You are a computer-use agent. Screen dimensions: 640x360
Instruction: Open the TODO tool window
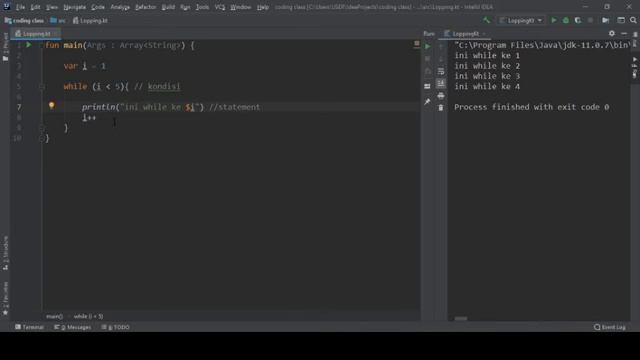pyautogui.click(x=116, y=327)
